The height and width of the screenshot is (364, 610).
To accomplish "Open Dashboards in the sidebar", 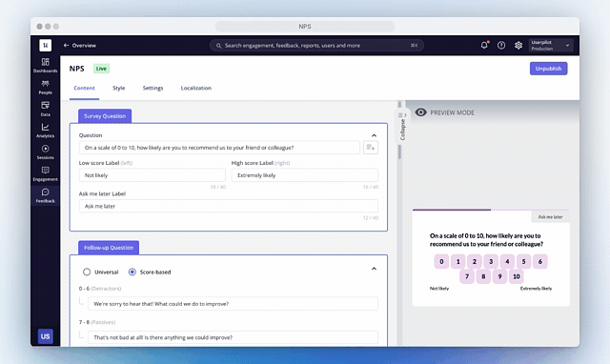I will tap(45, 66).
